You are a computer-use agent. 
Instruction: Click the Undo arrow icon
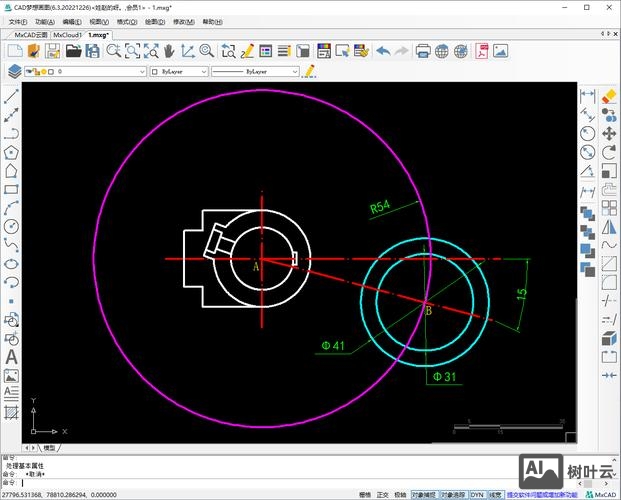pyautogui.click(x=383, y=51)
